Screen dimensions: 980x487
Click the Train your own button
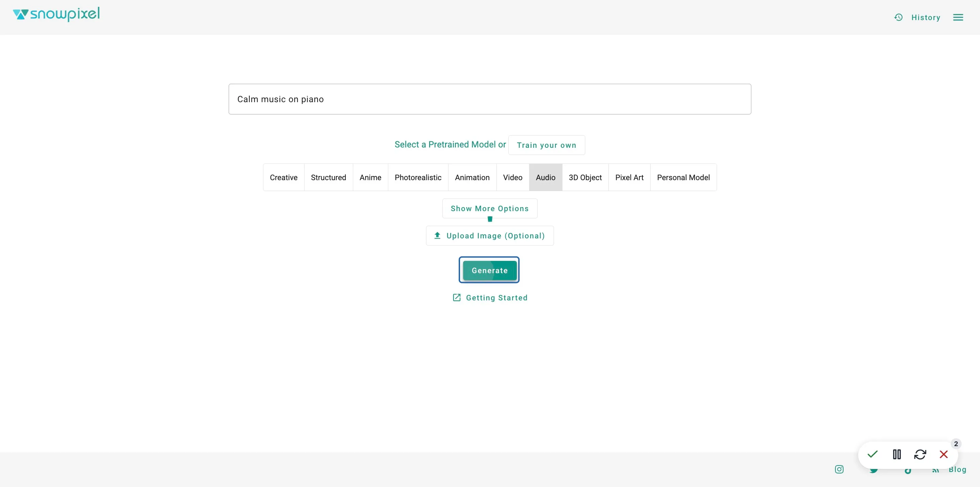(546, 145)
